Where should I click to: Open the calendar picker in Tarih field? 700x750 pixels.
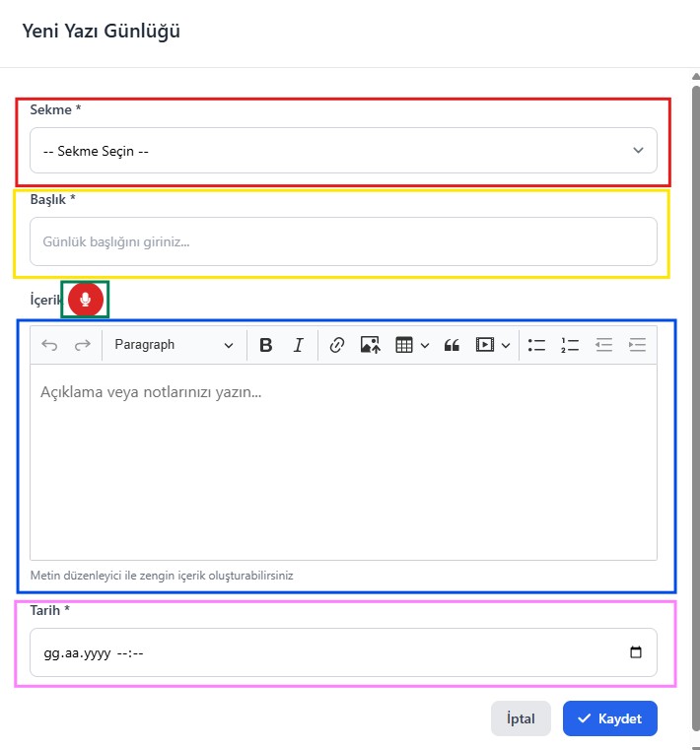[x=636, y=652]
